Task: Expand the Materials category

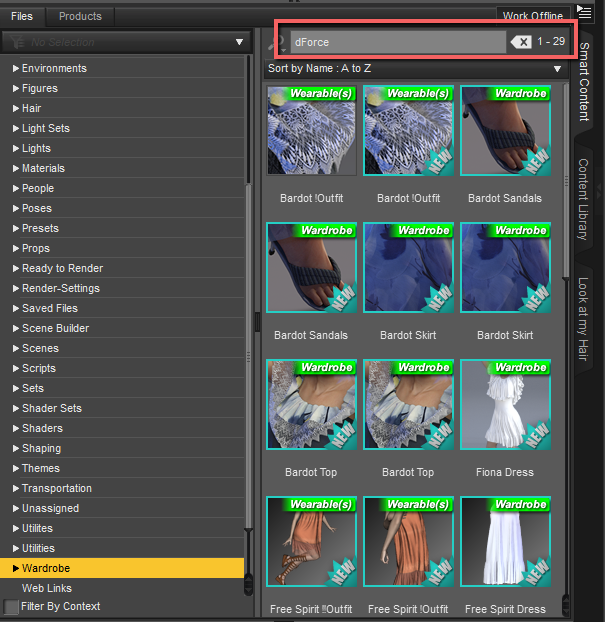Action: [16, 168]
